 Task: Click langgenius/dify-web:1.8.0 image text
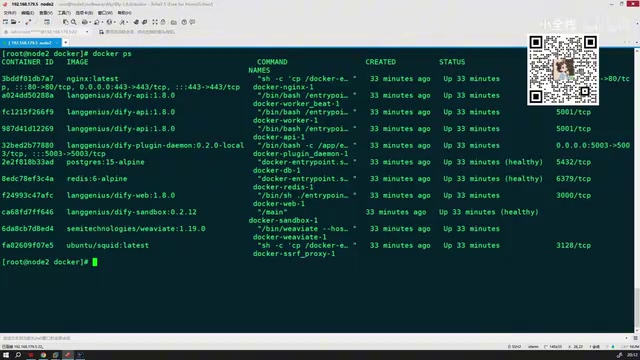pyautogui.click(x=121, y=195)
